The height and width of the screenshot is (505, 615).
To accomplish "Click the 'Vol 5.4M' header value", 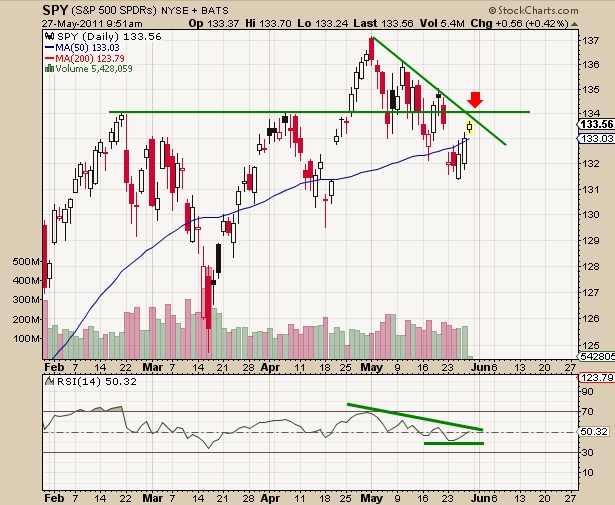I will tap(442, 24).
